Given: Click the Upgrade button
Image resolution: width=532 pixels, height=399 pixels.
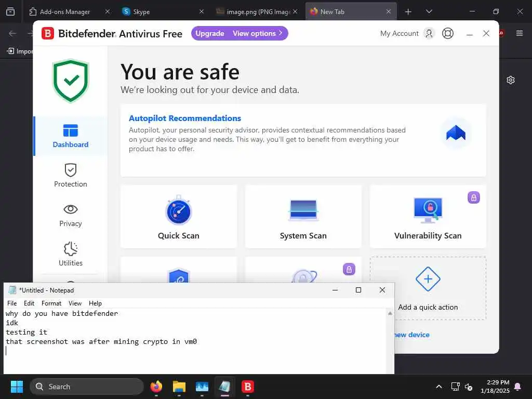Looking at the screenshot, I should 210,33.
